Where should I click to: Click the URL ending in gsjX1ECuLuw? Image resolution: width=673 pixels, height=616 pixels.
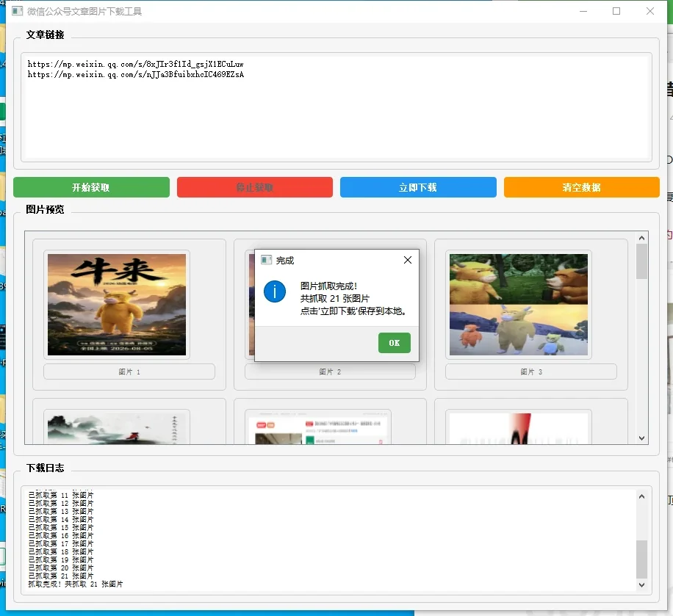136,64
